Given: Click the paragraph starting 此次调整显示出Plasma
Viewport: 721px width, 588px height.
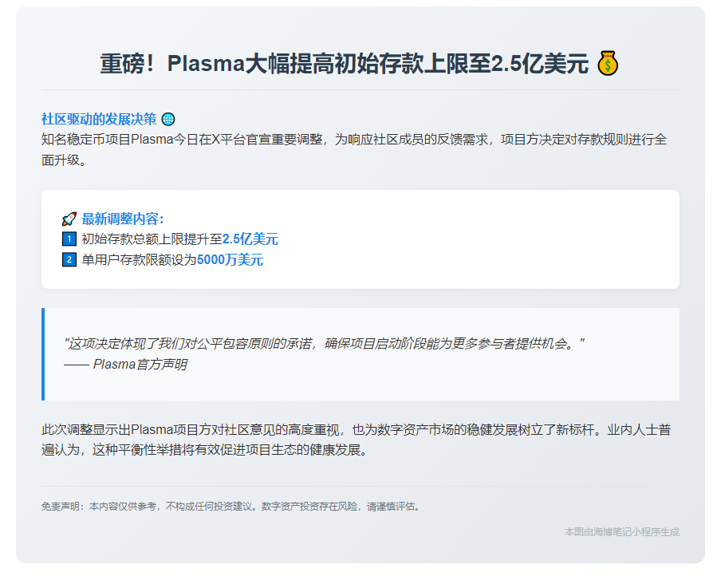Looking at the screenshot, I should (x=356, y=440).
